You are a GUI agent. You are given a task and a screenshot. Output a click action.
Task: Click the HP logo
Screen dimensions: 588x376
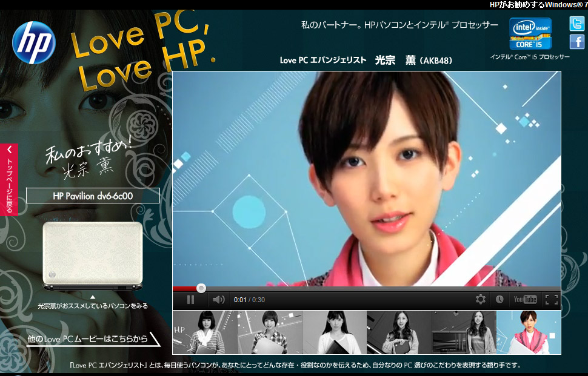point(33,42)
